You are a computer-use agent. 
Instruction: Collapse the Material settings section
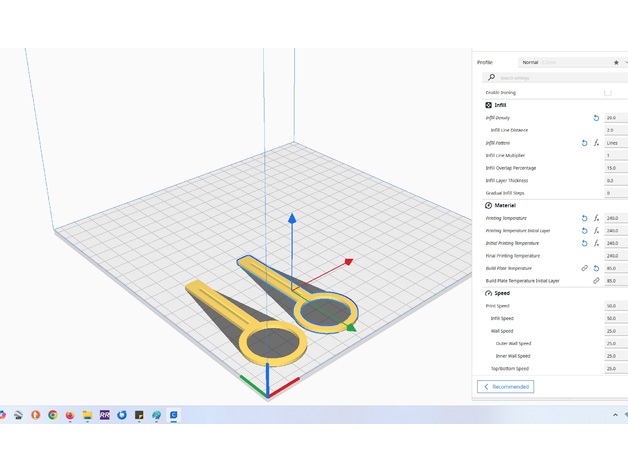pos(504,205)
